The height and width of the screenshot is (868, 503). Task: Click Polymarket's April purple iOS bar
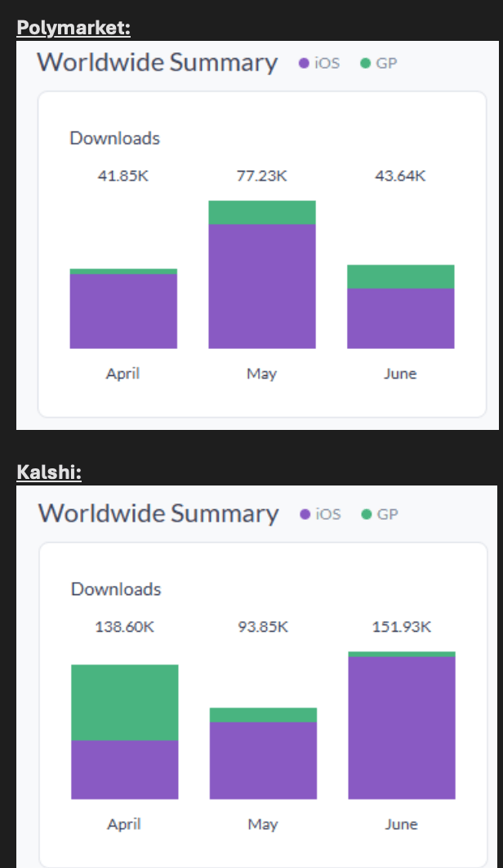coord(123,311)
